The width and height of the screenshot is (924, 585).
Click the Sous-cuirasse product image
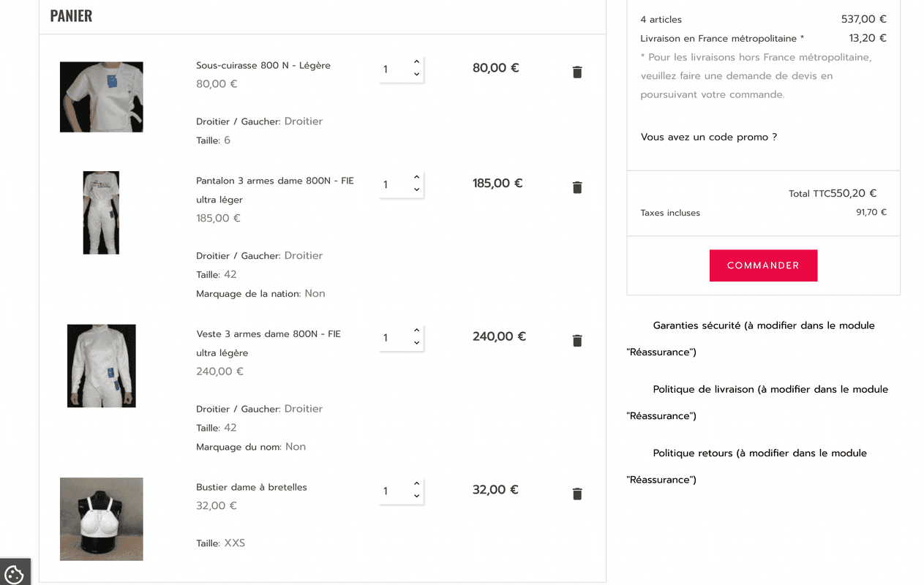[x=101, y=97]
